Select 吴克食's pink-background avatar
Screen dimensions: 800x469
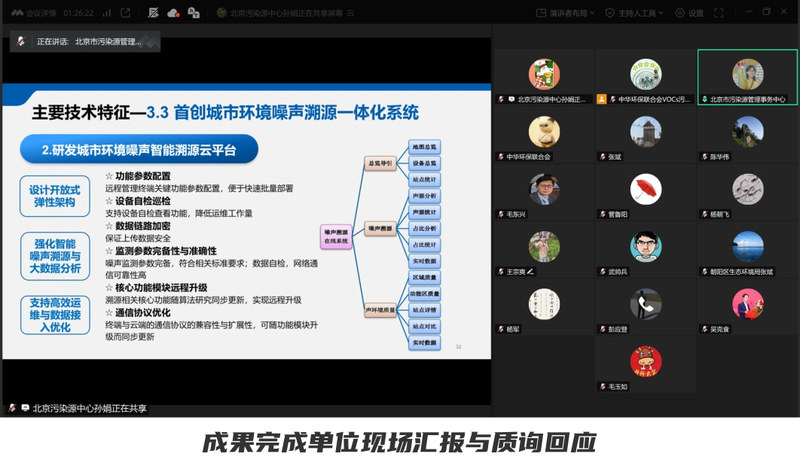pyautogui.click(x=748, y=304)
